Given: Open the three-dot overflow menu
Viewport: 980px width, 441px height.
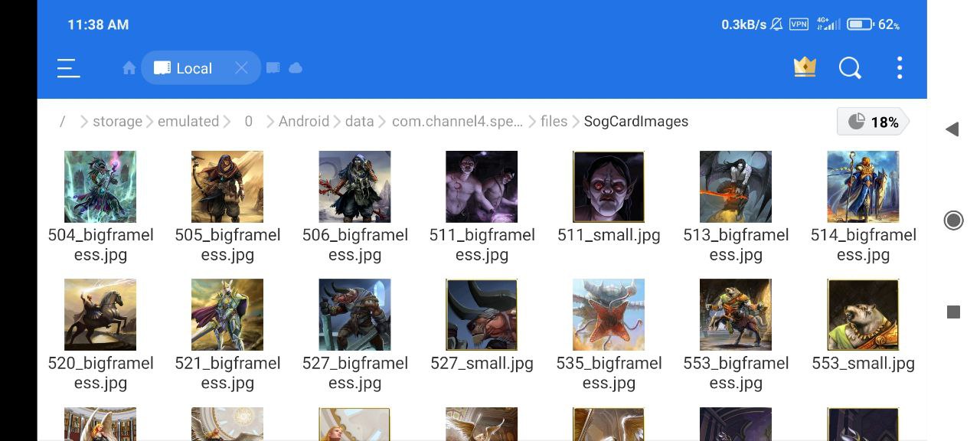Looking at the screenshot, I should [x=900, y=68].
